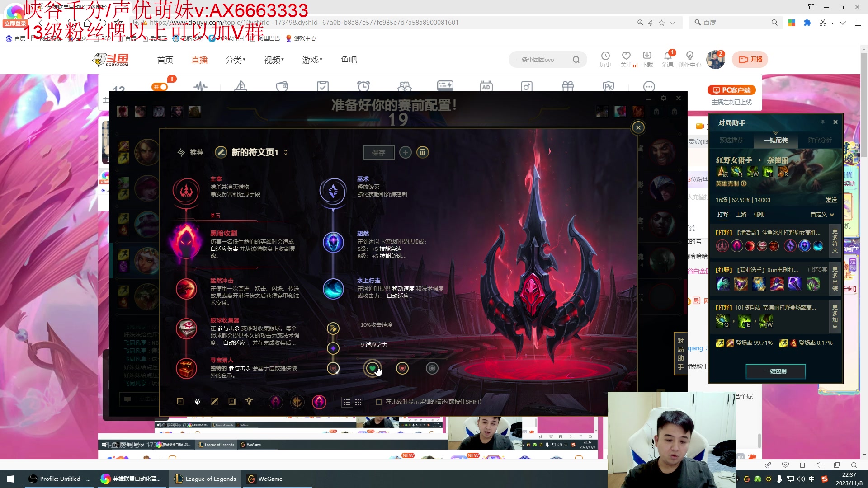Toggle the orange 开 switch in streamer toolbar
The width and height of the screenshot is (868, 488).
pyautogui.click(x=160, y=87)
